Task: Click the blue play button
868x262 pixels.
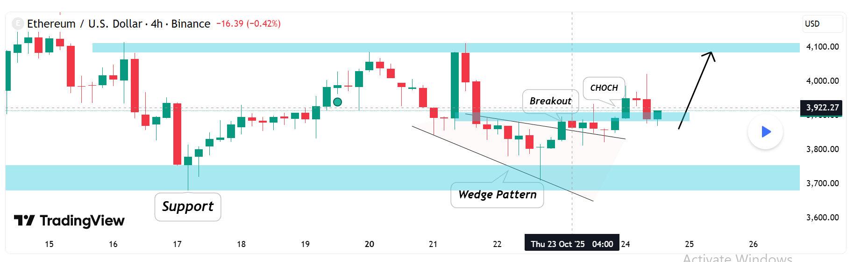Action: click(x=765, y=132)
